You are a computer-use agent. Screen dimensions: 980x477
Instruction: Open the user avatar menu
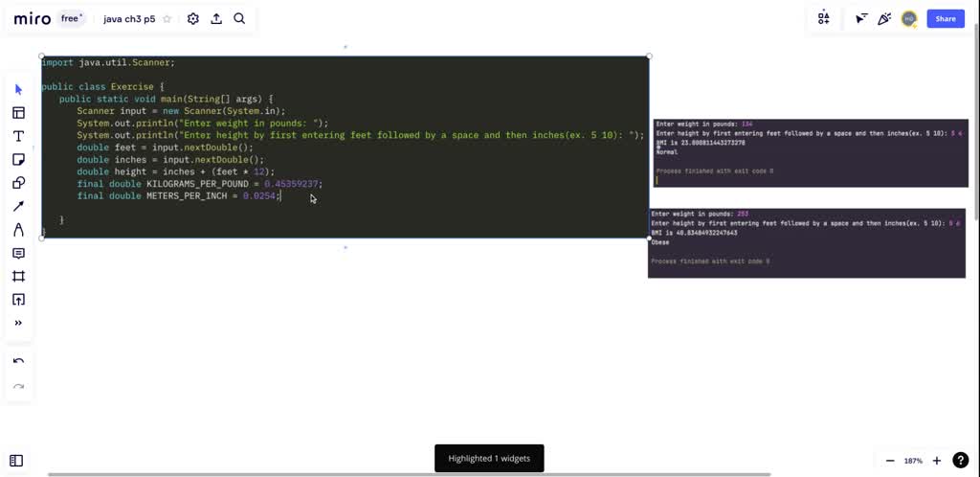pyautogui.click(x=909, y=18)
